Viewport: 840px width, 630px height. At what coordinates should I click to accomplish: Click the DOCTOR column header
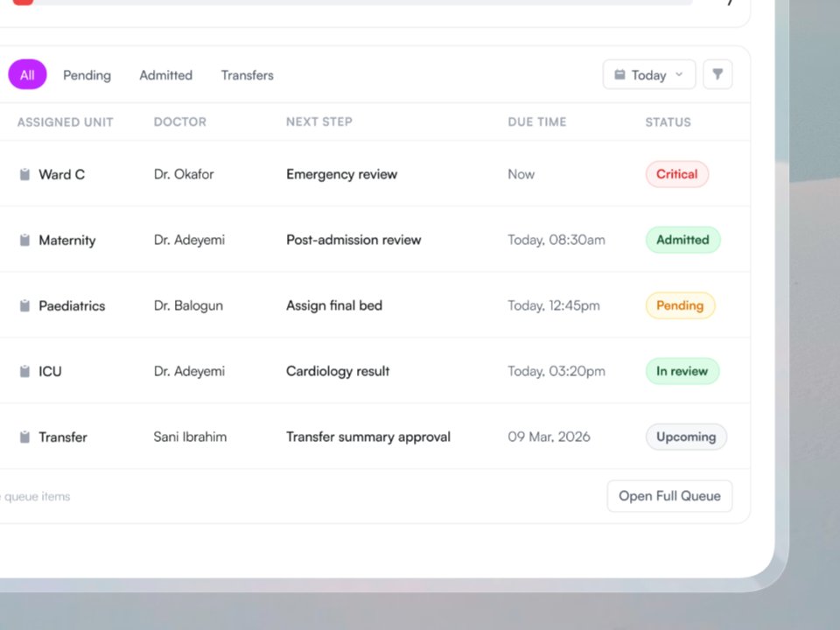[180, 122]
